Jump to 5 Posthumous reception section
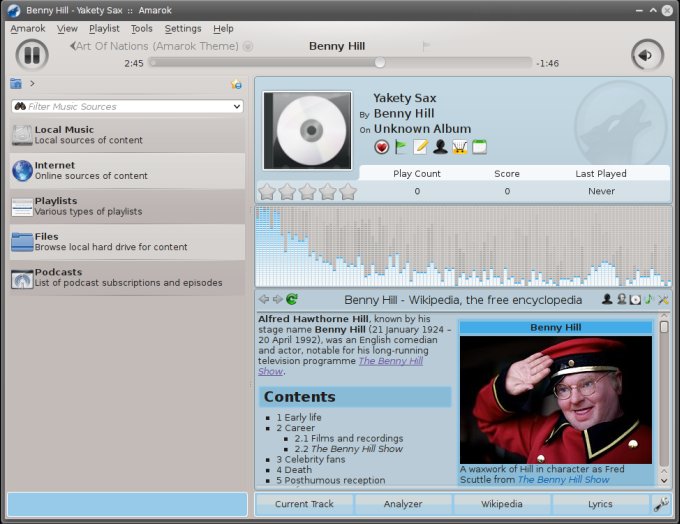 pos(330,480)
